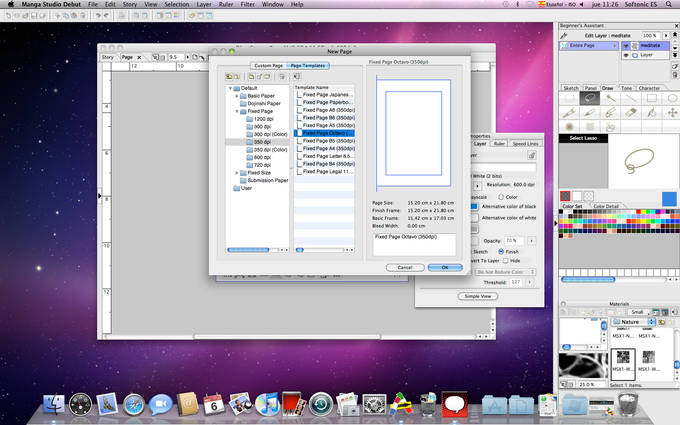The image size is (680, 425).
Task: Open the Filter menu
Action: (248, 4)
